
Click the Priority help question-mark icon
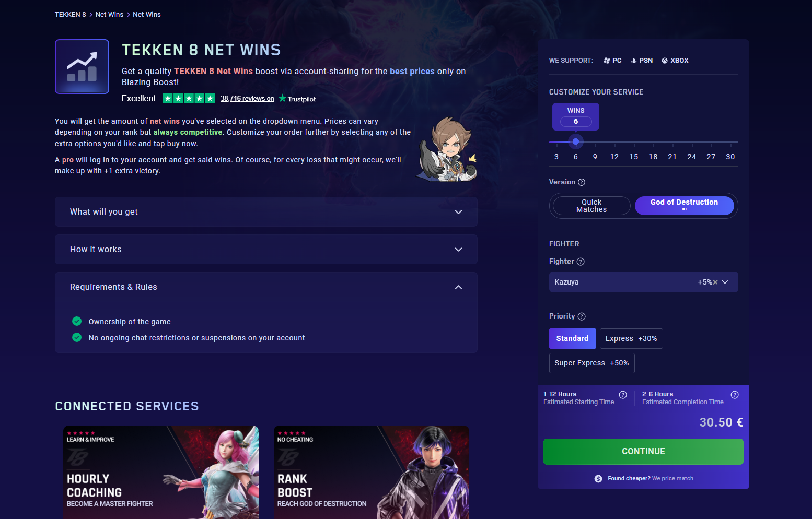tap(582, 316)
